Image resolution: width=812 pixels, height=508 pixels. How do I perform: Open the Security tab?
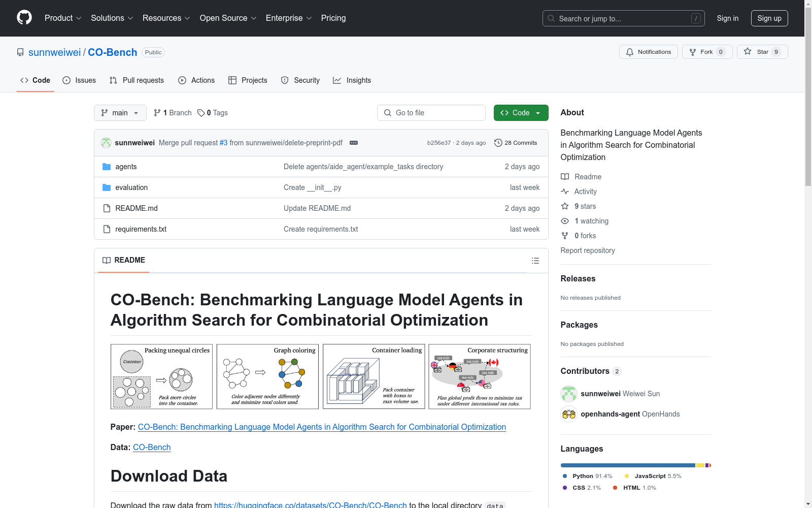click(300, 80)
